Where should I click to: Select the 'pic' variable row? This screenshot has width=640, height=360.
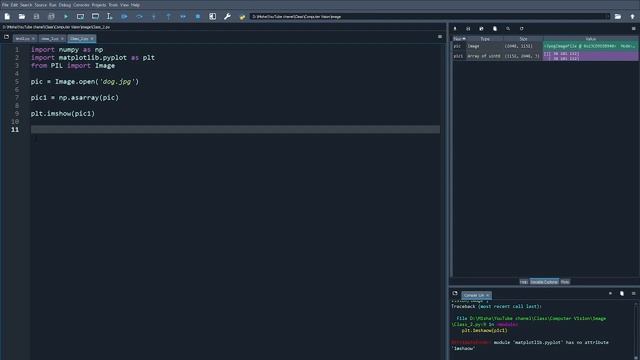[x=545, y=46]
